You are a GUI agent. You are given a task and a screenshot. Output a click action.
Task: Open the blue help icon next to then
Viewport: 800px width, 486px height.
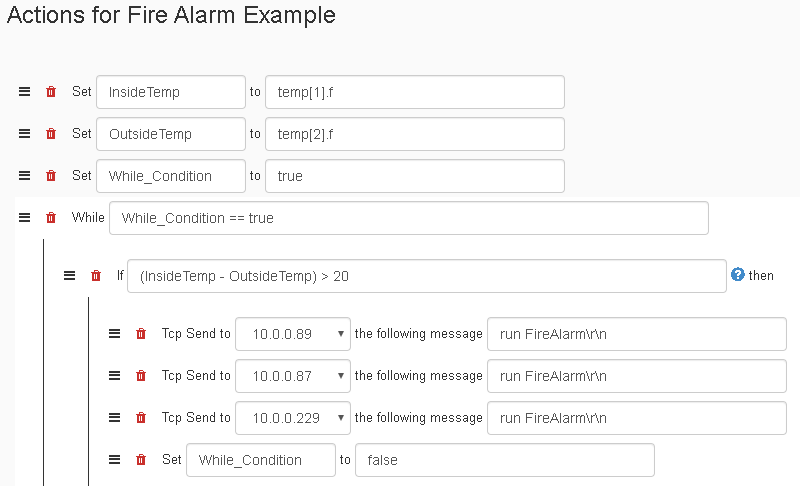point(738,275)
